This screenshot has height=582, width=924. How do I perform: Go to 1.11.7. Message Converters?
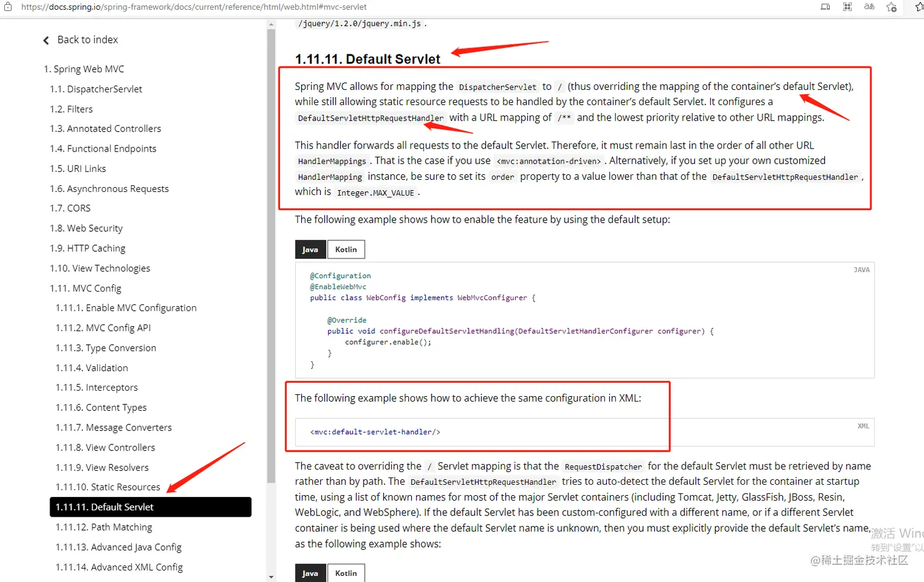pyautogui.click(x=114, y=428)
